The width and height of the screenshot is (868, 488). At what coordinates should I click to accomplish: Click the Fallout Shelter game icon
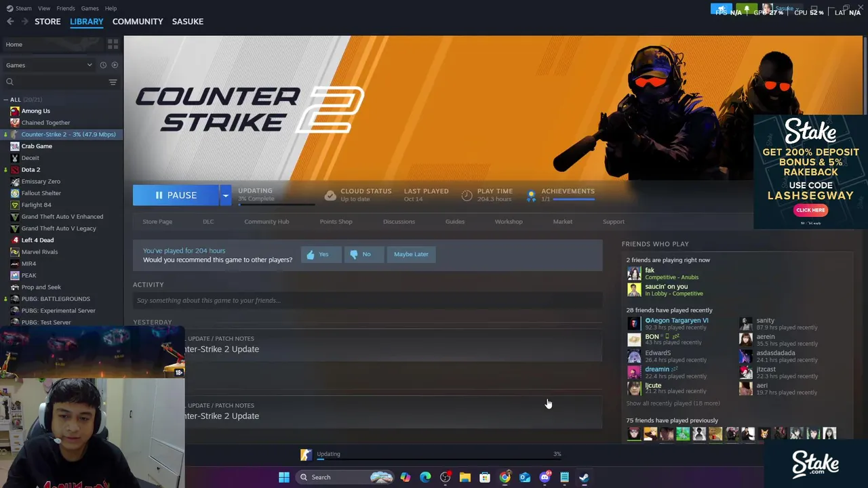[15, 193]
